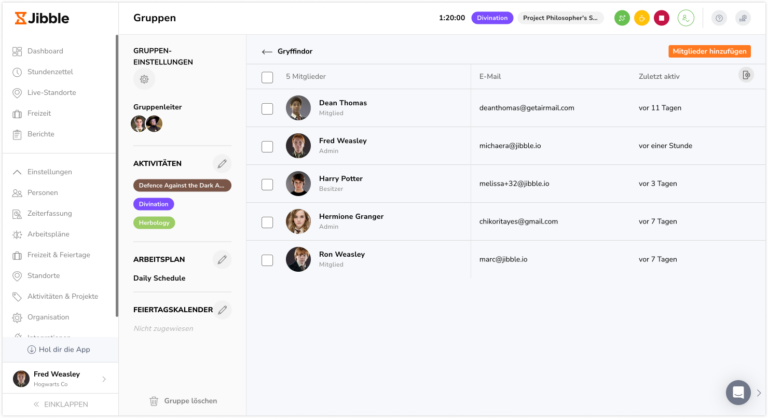Viewport: 768px width, 418px height.
Task: Click the Organisation gear icon in sidebar
Action: [x=17, y=318]
